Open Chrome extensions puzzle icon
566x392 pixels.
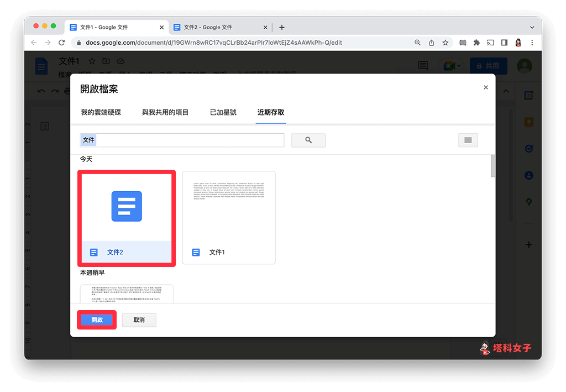[476, 43]
